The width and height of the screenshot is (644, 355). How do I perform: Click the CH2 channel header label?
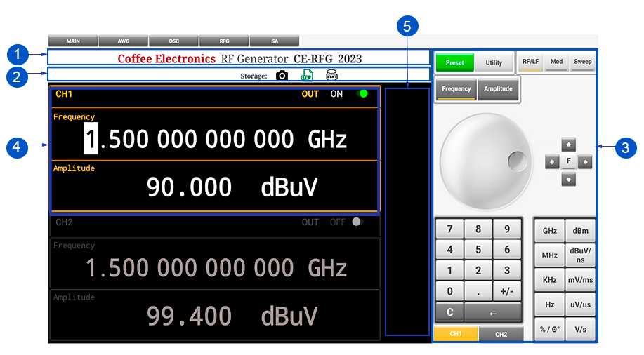pos(64,222)
